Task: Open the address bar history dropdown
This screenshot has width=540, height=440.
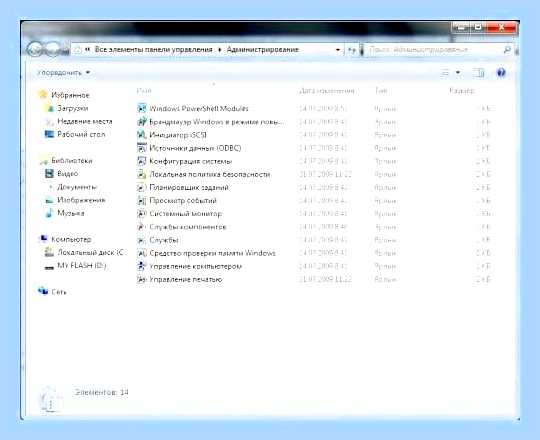Action: [x=338, y=50]
